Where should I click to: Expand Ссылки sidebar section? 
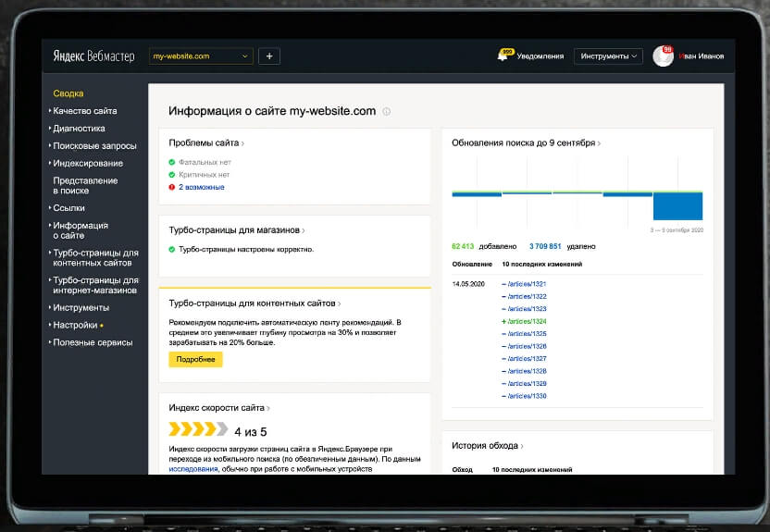click(x=68, y=208)
